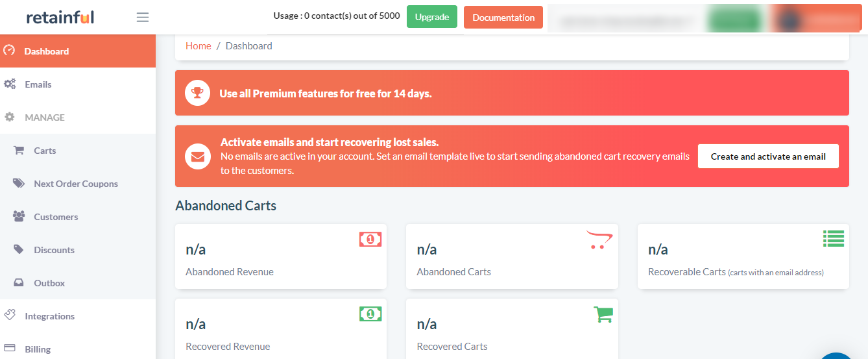Click the green Upgrade button

[x=432, y=17]
